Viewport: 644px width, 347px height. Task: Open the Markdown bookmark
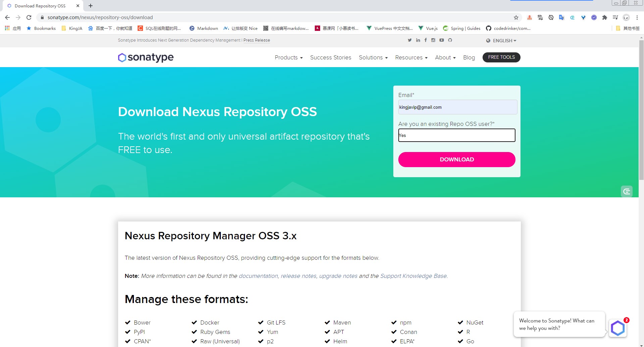coord(204,29)
